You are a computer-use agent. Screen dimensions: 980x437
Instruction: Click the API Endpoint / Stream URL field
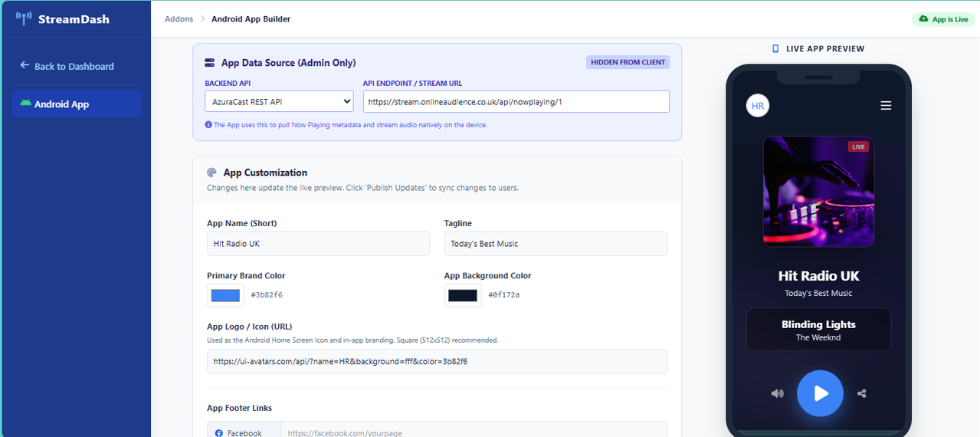516,101
